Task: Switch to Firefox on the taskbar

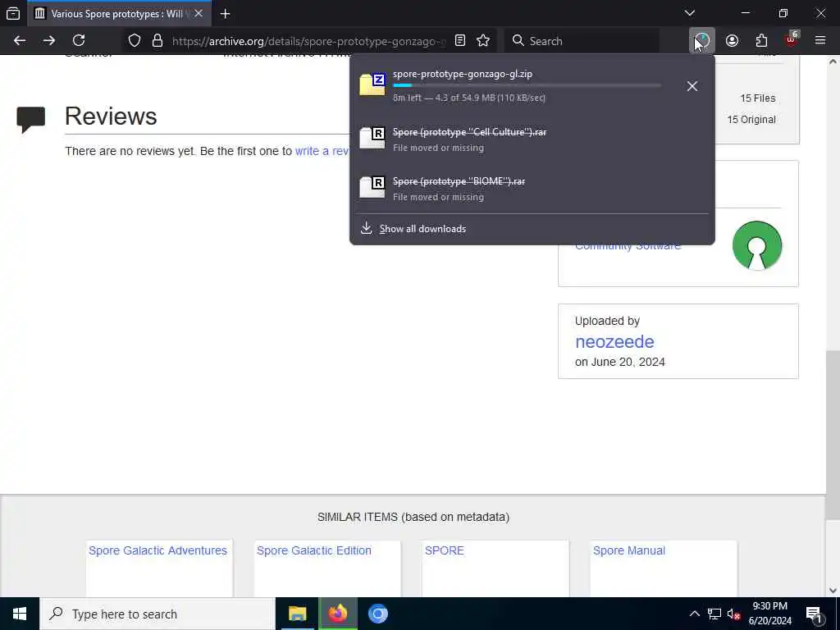Action: pyautogui.click(x=337, y=614)
